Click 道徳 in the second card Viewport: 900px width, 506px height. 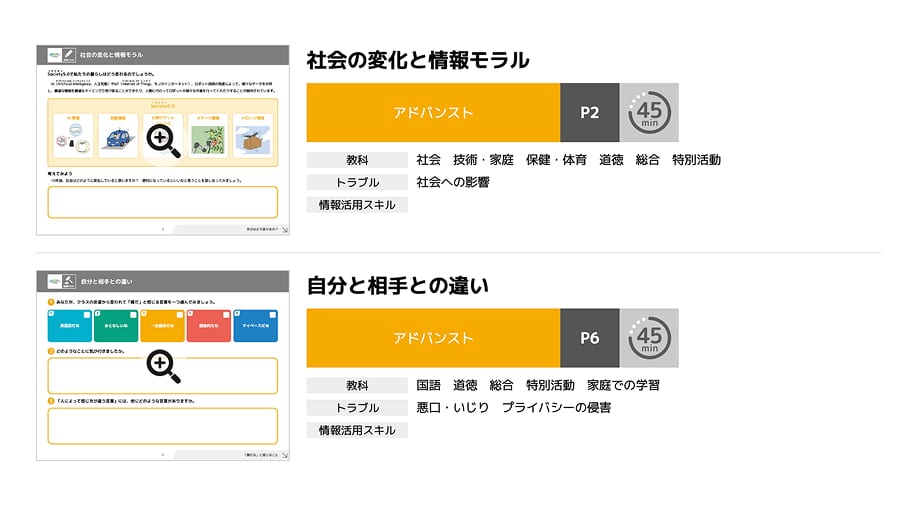point(465,385)
